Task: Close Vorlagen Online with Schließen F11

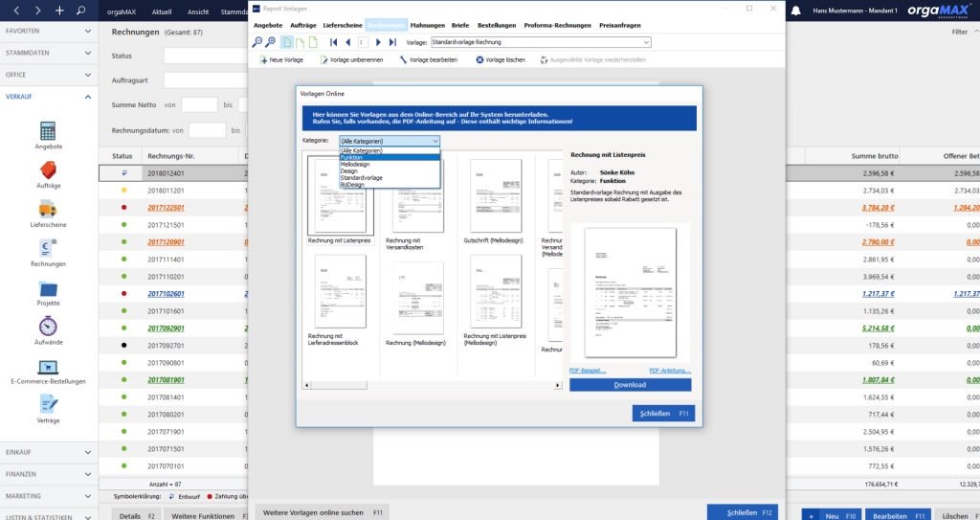Action: [663, 414]
